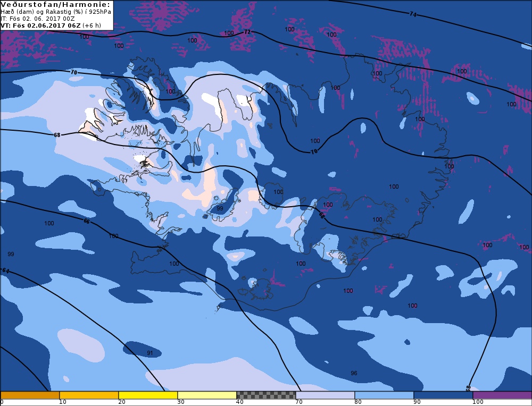Click the title text "Veðurstofan/Harmonie:"

point(56,4)
